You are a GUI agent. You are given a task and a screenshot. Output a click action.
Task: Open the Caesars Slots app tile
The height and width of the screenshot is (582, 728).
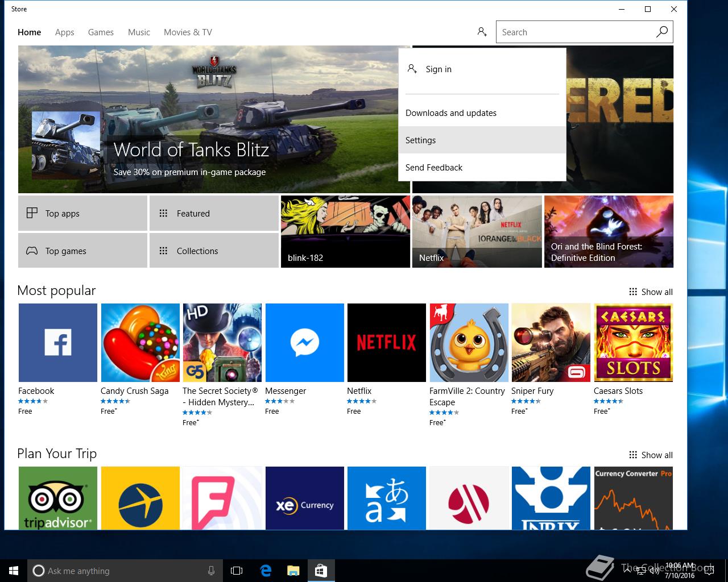633,342
